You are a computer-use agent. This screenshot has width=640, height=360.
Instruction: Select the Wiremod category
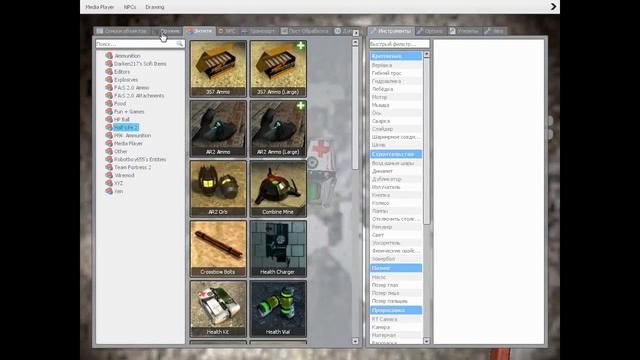(124, 175)
